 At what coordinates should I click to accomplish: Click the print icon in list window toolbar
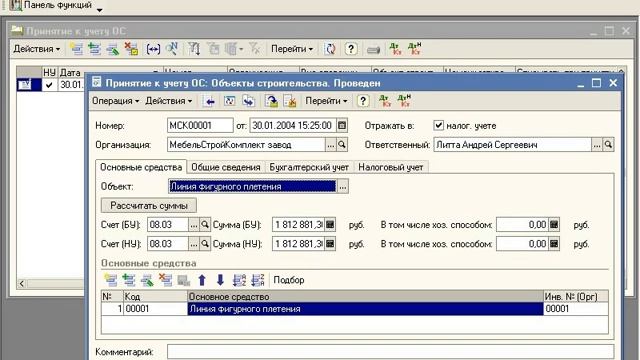click(x=373, y=50)
